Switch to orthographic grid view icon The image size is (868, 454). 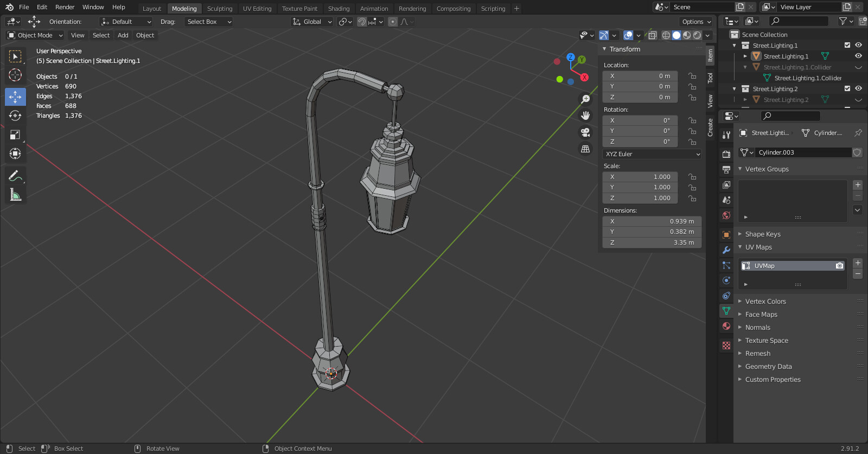pyautogui.click(x=585, y=149)
